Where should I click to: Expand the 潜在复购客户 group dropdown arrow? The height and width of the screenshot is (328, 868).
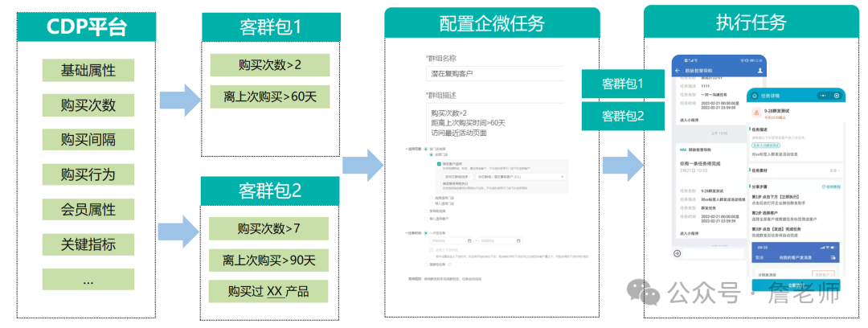(563, 177)
